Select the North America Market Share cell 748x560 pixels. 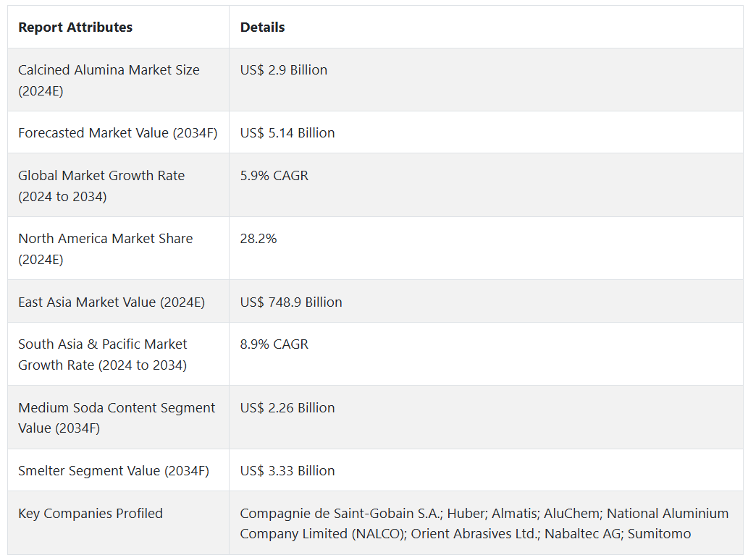pos(106,249)
